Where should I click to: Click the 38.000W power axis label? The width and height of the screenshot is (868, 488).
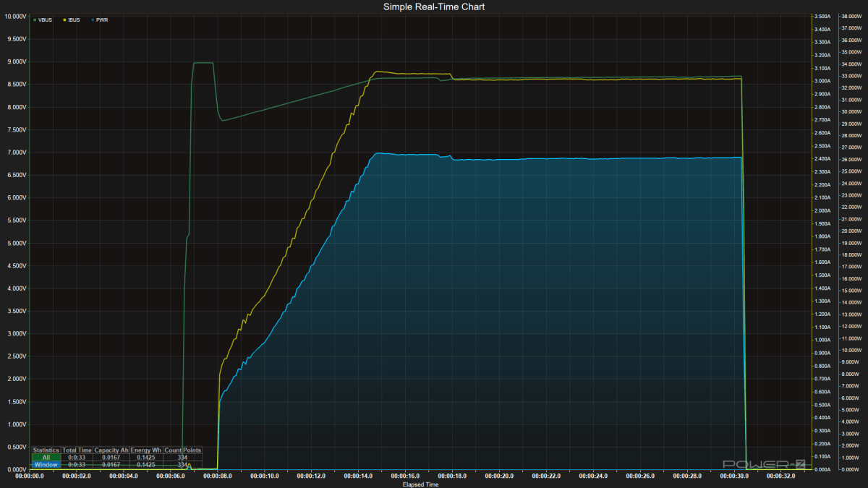[x=851, y=16]
